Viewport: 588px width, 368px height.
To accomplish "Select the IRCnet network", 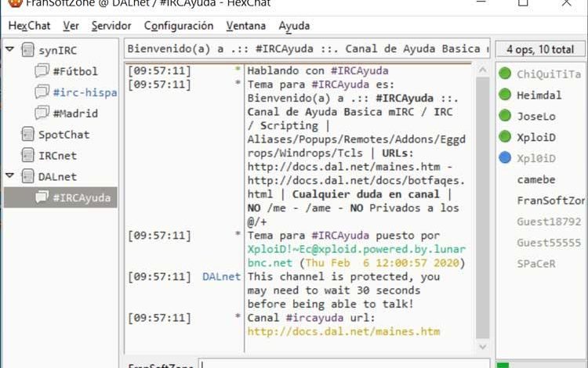I will 57,156.
